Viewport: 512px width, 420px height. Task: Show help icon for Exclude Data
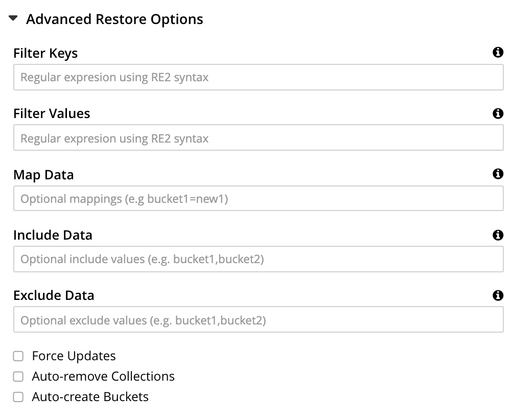click(498, 295)
